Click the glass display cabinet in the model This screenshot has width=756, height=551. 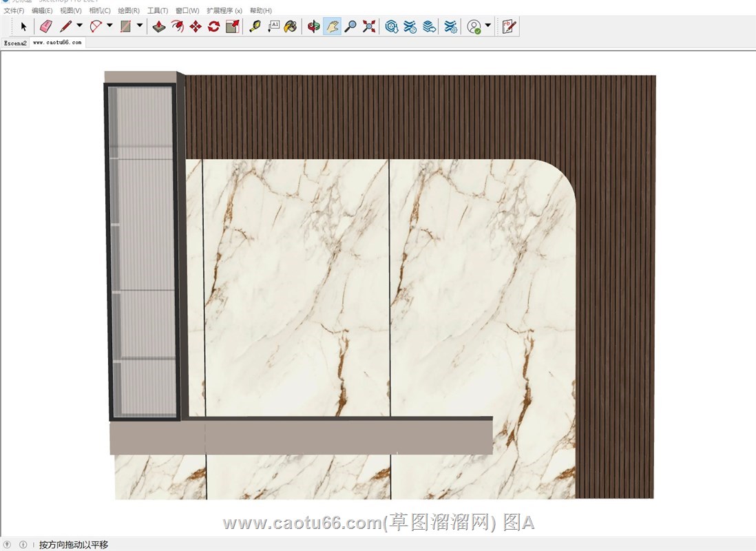[143, 252]
